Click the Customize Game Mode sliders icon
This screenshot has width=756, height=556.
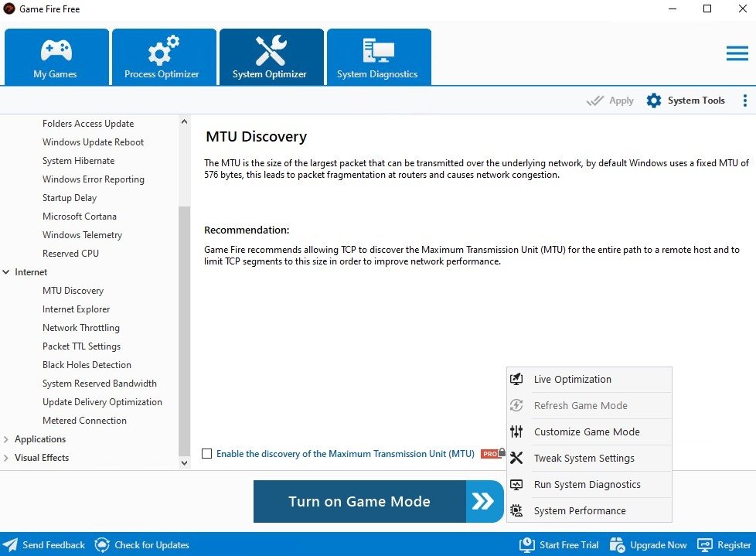[x=516, y=431]
